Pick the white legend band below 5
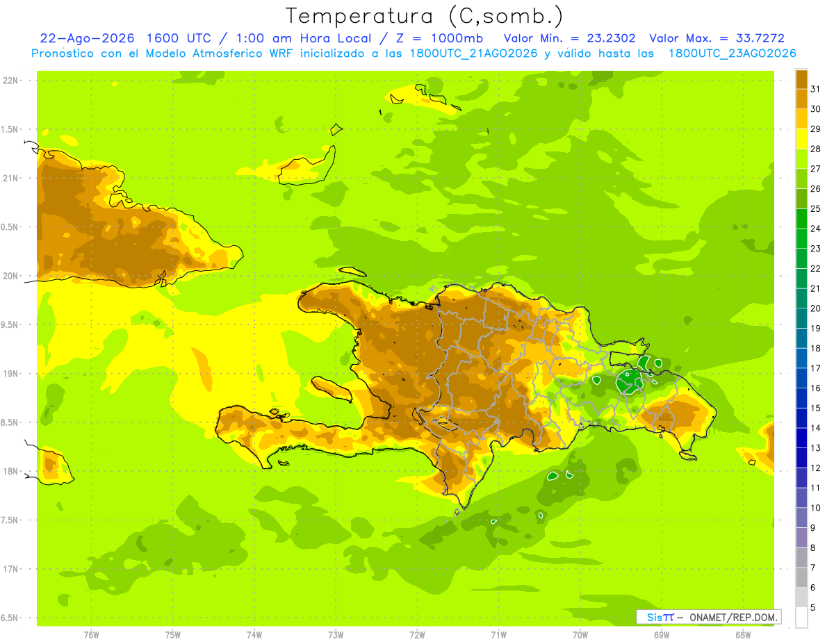 (x=801, y=618)
